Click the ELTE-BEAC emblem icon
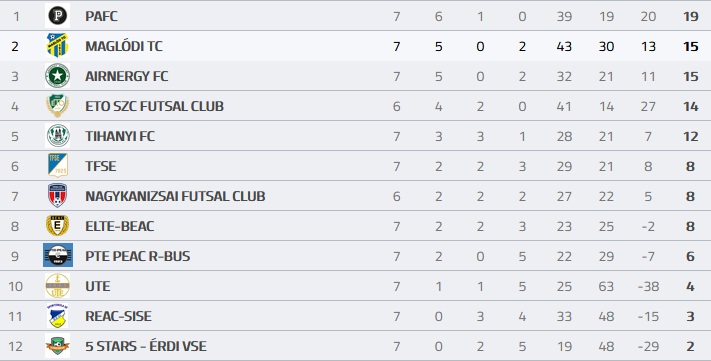 point(58,225)
